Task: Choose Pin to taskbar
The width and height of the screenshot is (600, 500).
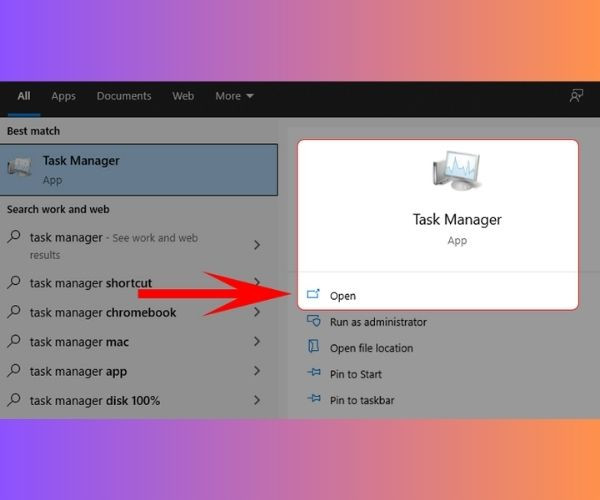Action: tap(362, 400)
